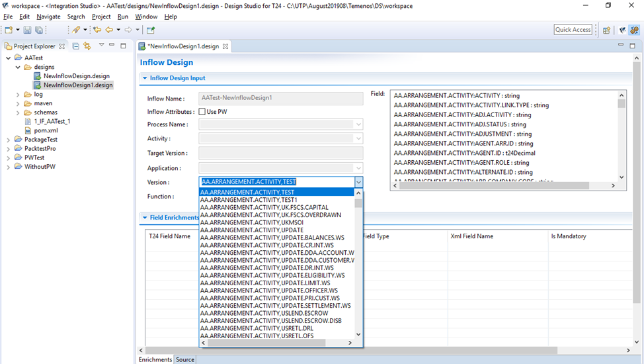Click the Open Perspective icon
This screenshot has width=644, height=364.
pyautogui.click(x=606, y=30)
